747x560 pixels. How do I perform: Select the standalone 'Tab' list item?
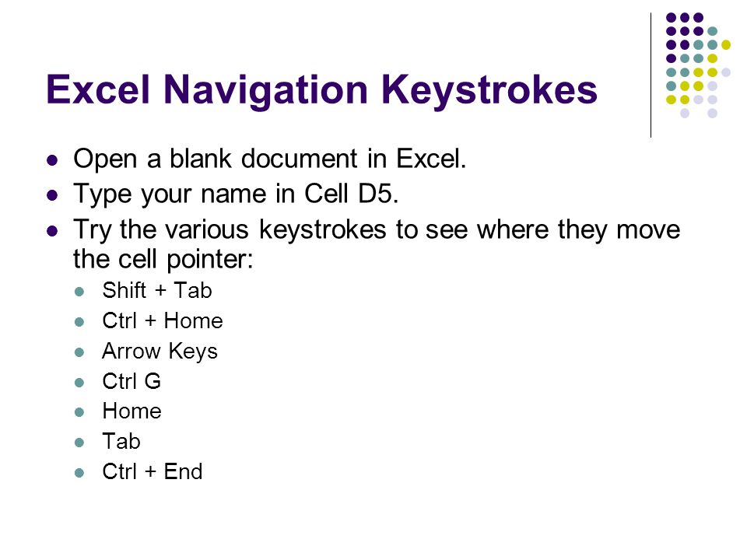click(121, 441)
